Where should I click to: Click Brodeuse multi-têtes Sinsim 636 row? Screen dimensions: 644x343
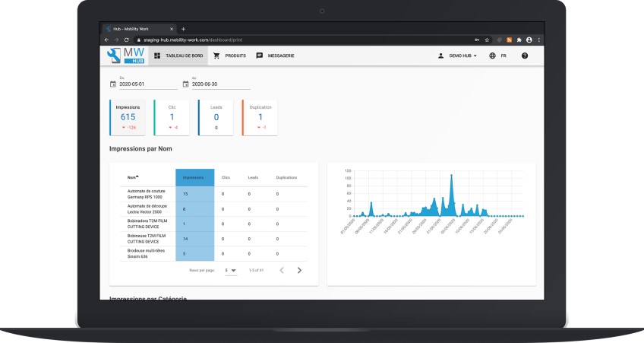click(x=214, y=253)
